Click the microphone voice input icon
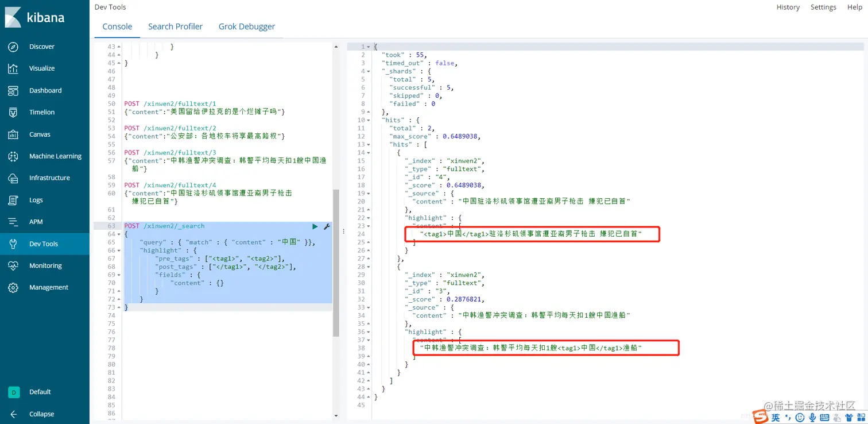868x424 pixels. (x=812, y=417)
